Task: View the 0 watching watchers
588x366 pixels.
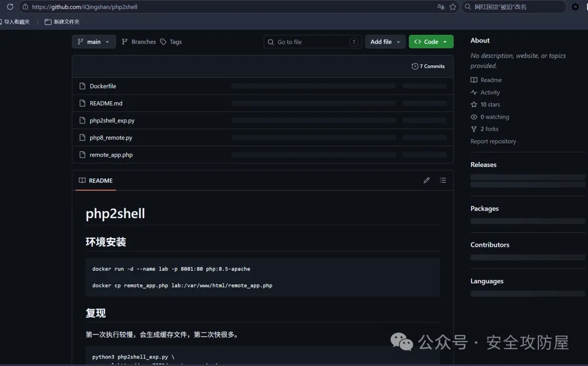Action: [490, 117]
